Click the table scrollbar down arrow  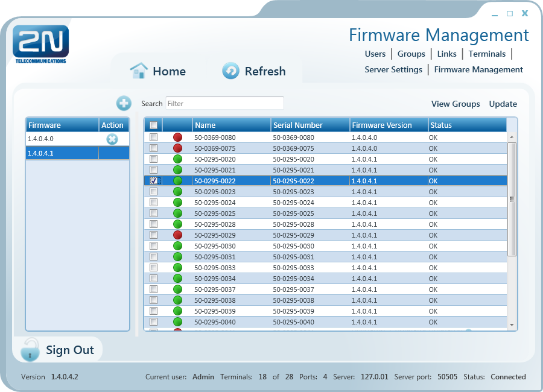click(512, 325)
